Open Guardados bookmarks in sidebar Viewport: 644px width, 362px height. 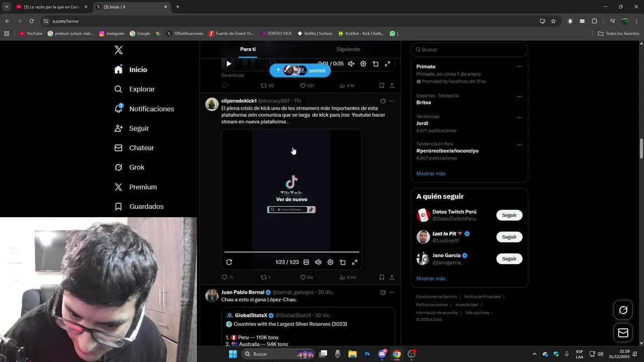tap(139, 207)
